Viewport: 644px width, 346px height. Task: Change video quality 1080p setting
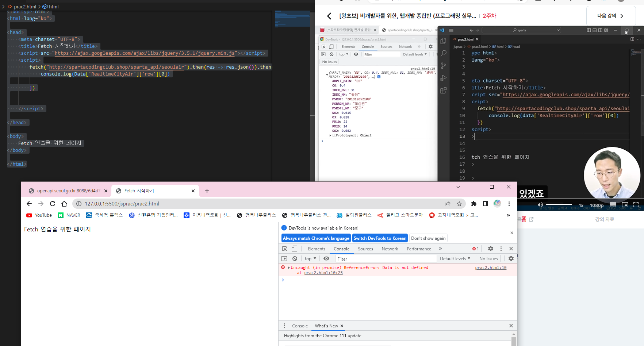pos(597,205)
